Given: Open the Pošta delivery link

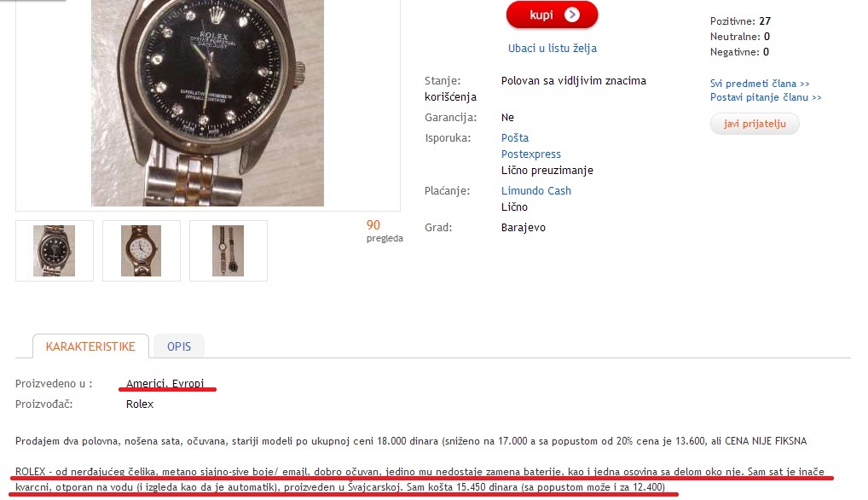Looking at the screenshot, I should [x=515, y=138].
